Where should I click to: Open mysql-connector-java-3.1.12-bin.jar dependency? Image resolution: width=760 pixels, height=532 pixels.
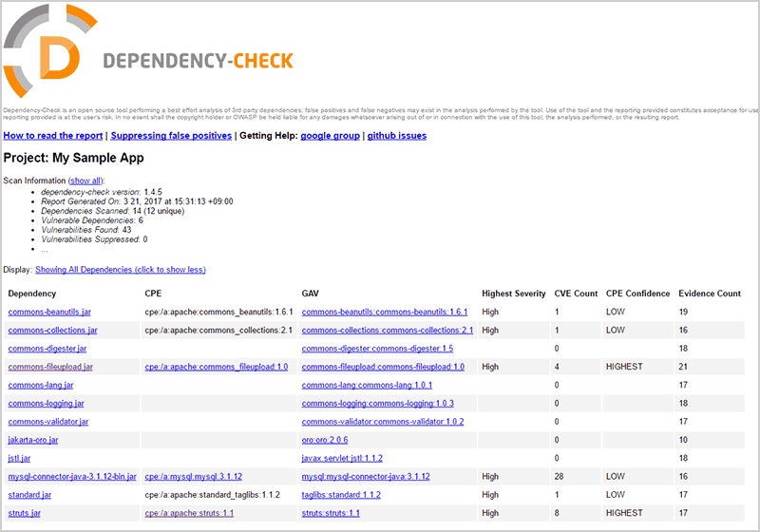72,477
